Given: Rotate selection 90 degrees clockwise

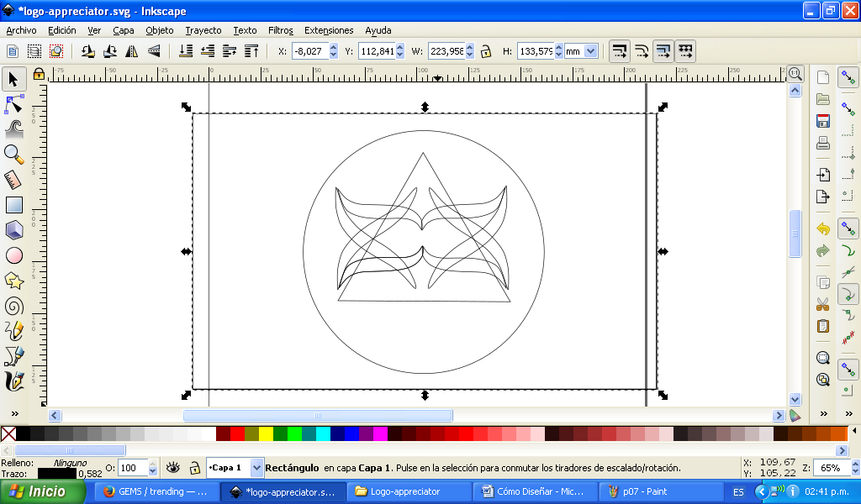Looking at the screenshot, I should [110, 51].
